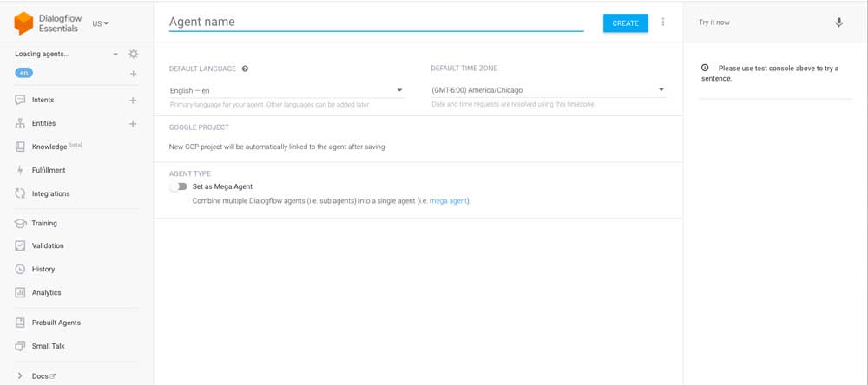The height and width of the screenshot is (385, 868).
Task: Click the Knowledge book icon
Action: coord(20,147)
